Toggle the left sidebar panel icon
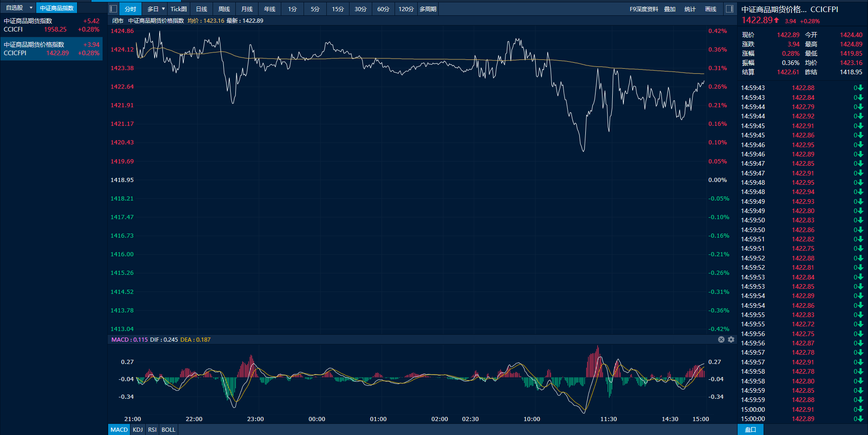868x435 pixels. [x=113, y=9]
